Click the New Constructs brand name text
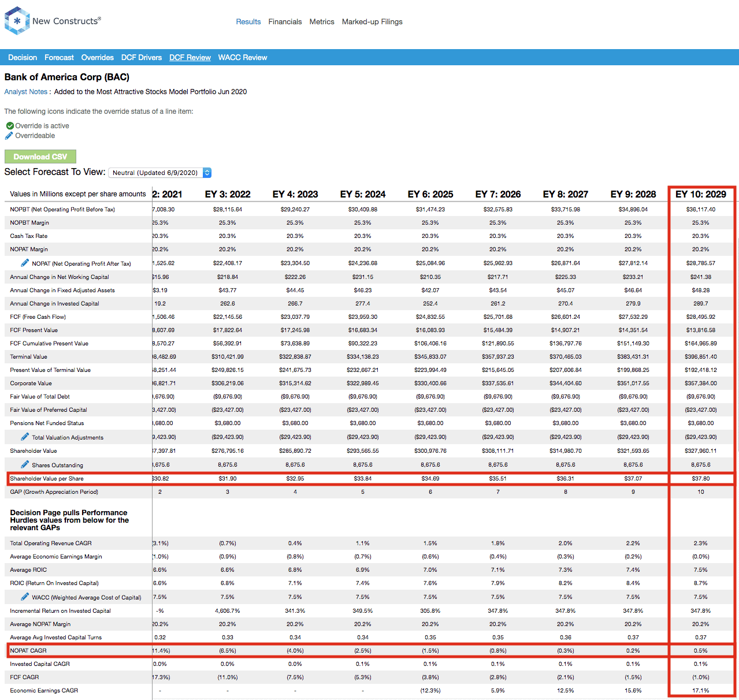Screen dimensions: 739x700 point(66,21)
